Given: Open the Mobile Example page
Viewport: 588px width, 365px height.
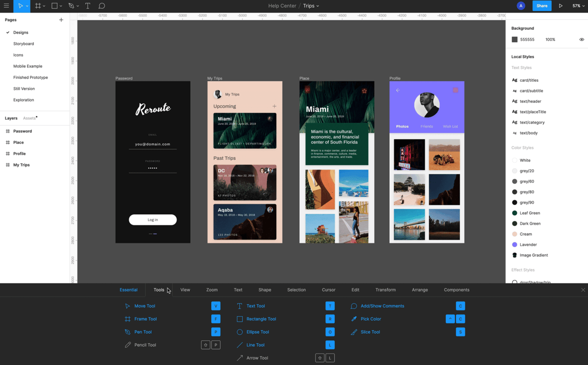Looking at the screenshot, I should pyautogui.click(x=28, y=66).
